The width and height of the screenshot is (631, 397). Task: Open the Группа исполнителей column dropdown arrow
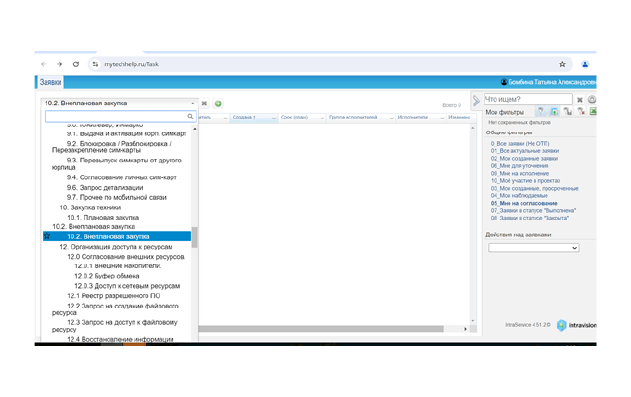click(x=391, y=117)
